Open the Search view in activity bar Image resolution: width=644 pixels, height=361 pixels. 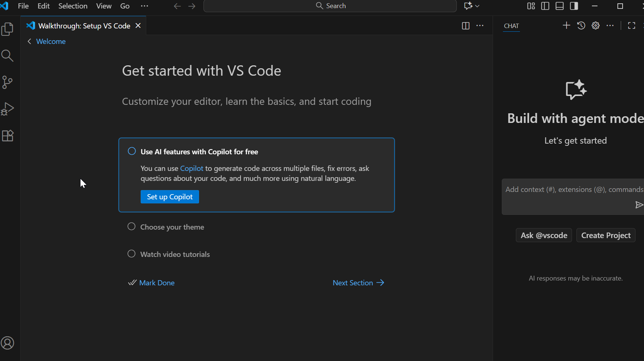(8, 56)
